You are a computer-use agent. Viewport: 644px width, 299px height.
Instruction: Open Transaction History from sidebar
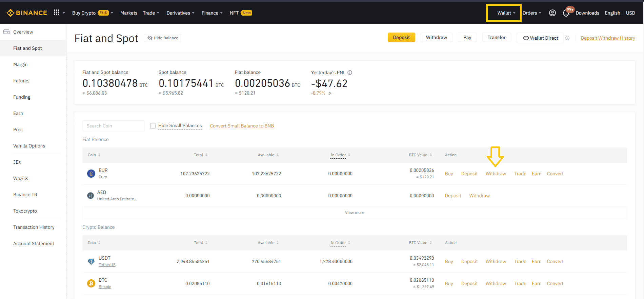pos(34,227)
